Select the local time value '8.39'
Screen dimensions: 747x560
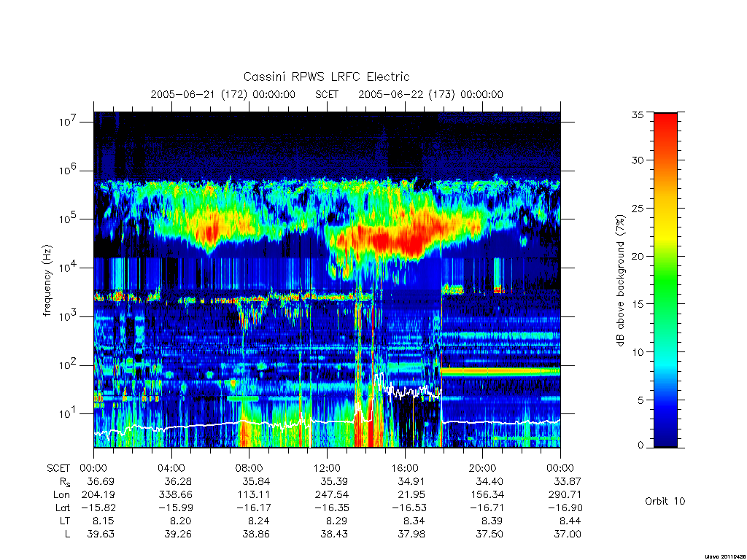coord(492,521)
